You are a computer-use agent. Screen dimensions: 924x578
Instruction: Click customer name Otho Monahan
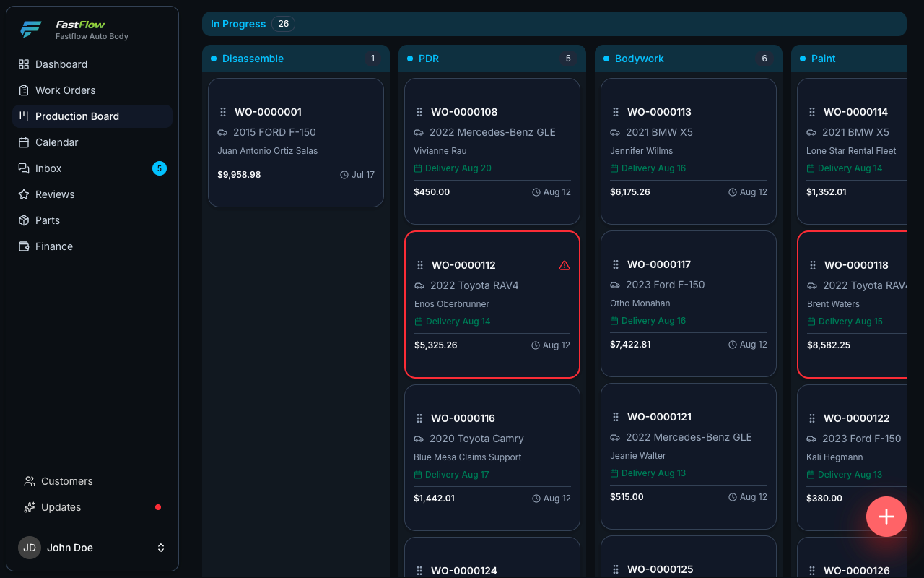(x=640, y=303)
